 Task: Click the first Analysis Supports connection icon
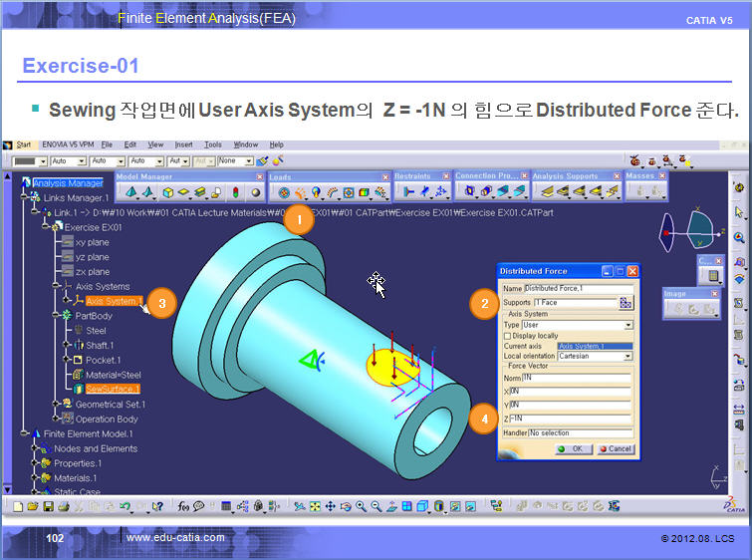pyautogui.click(x=547, y=192)
